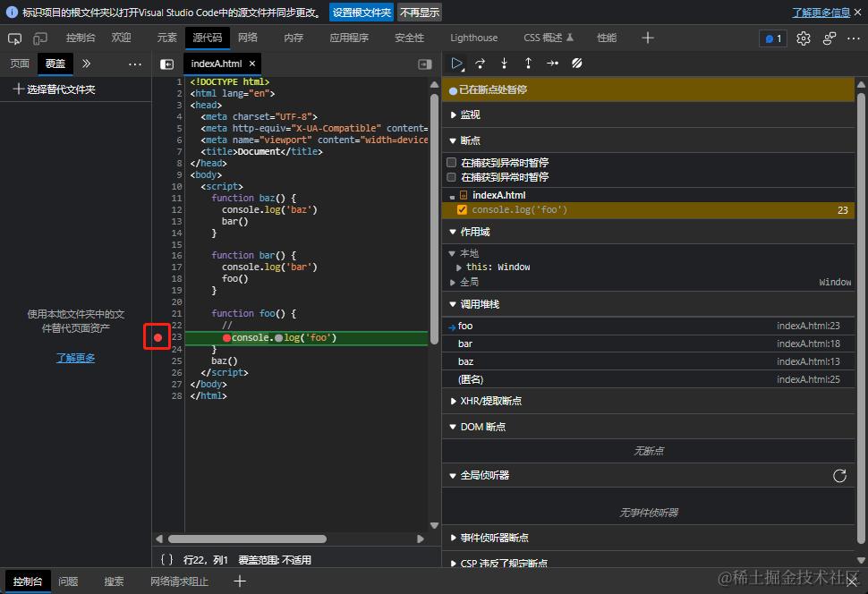Open the 元素 elements tab
The width and height of the screenshot is (868, 594).
tap(166, 38)
